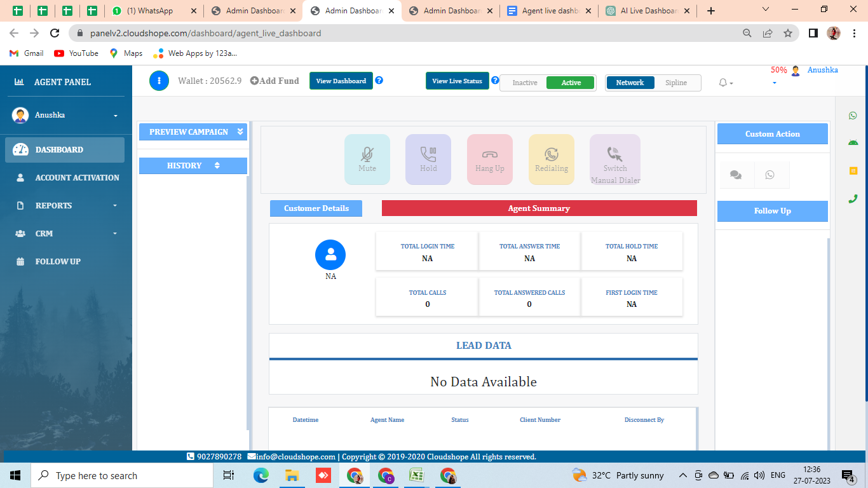868x488 pixels.
Task: Open the Agent Summary tab
Action: [x=539, y=208]
